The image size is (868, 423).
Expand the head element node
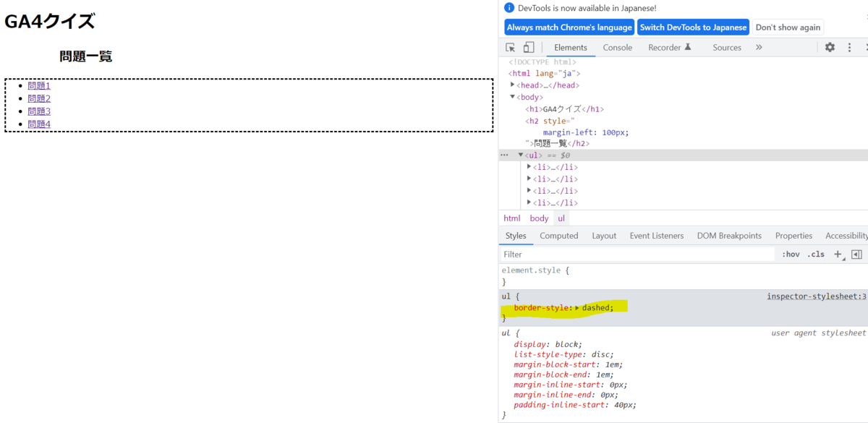(x=513, y=85)
